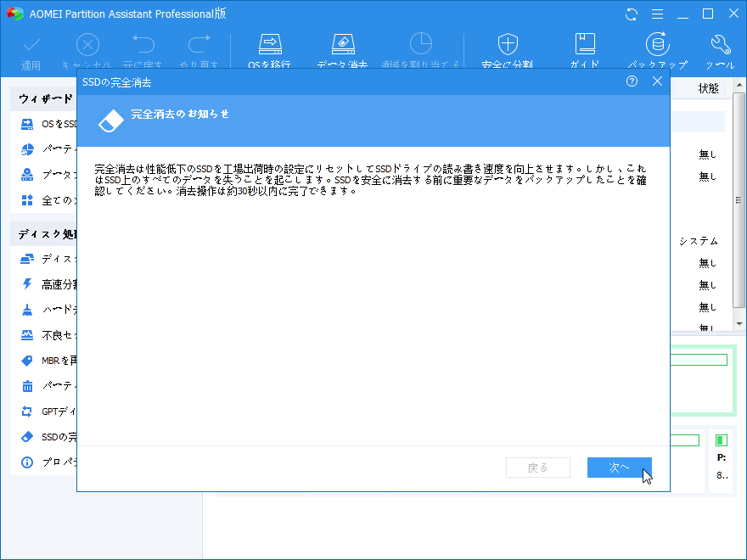Launch the バックアップ tool
The width and height of the screenshot is (747, 560).
pyautogui.click(x=657, y=52)
